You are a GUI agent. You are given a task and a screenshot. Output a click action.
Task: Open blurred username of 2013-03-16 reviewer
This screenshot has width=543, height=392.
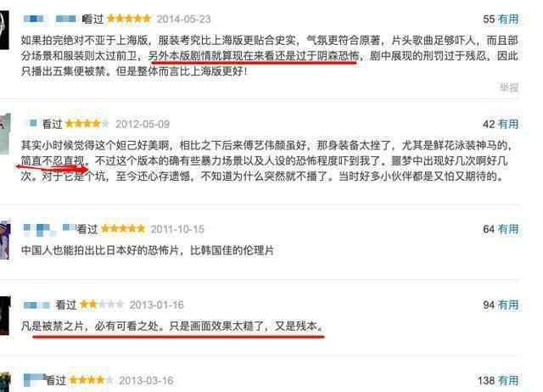[34, 380]
